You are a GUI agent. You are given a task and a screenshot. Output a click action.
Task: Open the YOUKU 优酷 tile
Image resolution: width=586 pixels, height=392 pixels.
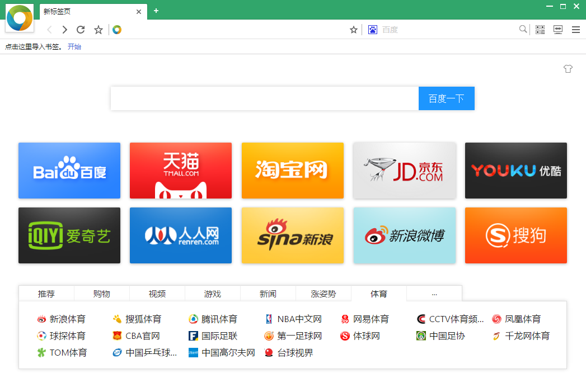[x=515, y=171]
